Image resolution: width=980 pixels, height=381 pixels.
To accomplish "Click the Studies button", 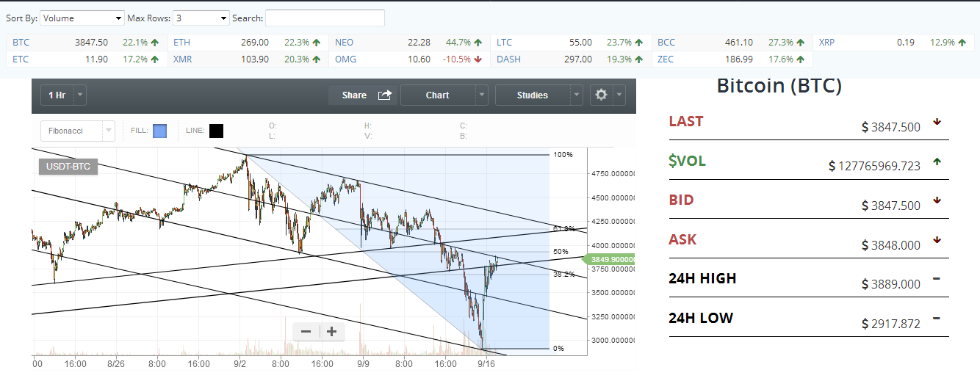I will 533,95.
